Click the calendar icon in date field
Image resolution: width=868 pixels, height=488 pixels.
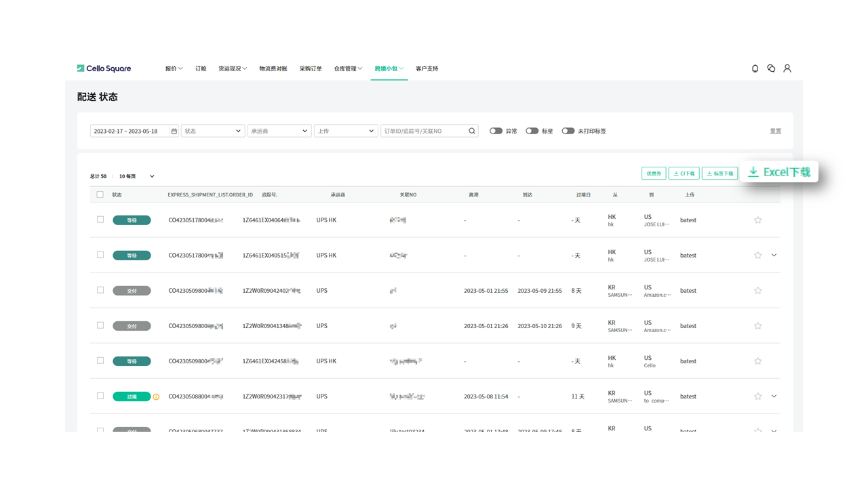[x=174, y=131]
